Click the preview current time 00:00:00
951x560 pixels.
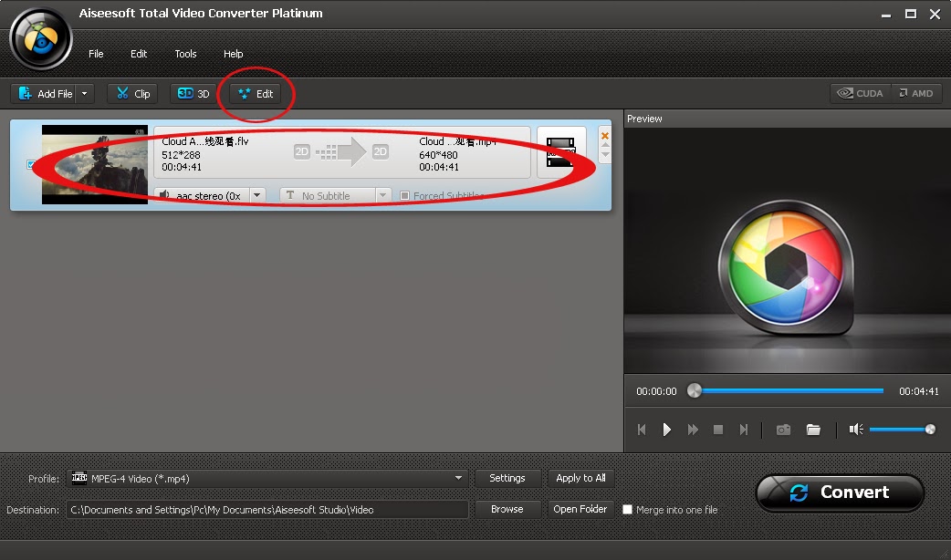pyautogui.click(x=656, y=391)
